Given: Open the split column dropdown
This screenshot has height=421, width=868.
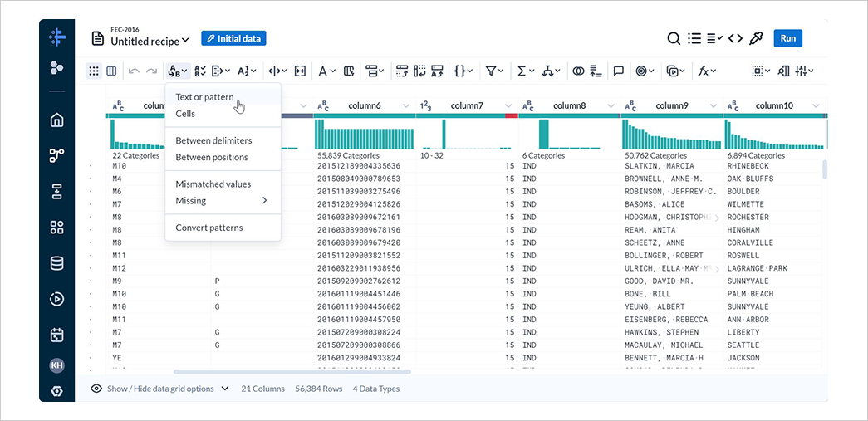Looking at the screenshot, I should click(x=277, y=71).
